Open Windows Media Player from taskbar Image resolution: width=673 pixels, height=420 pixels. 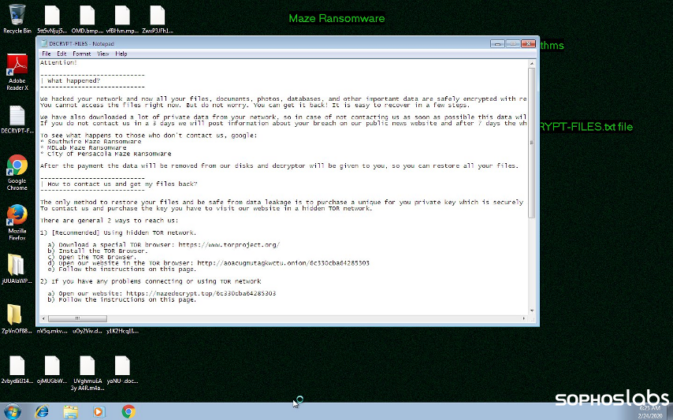tap(99, 411)
